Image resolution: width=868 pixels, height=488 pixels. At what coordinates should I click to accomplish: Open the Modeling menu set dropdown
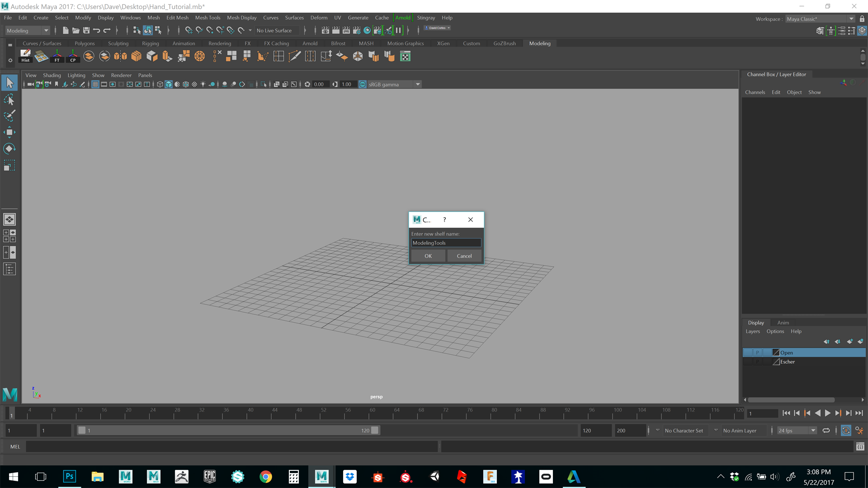coord(45,30)
